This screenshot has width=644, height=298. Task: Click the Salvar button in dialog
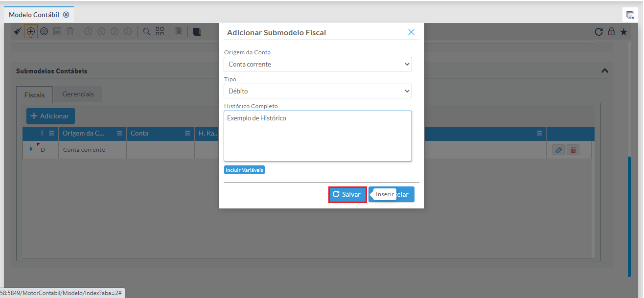tap(347, 194)
